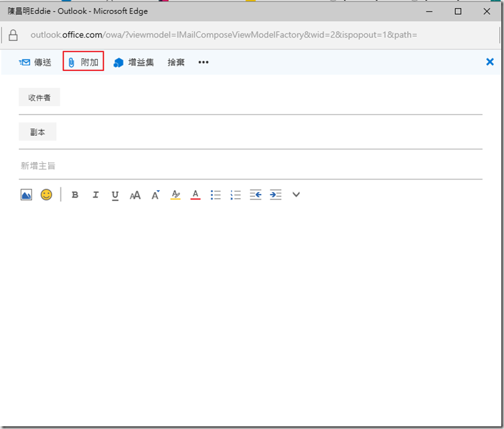Click 捨棄 (Discard) to drop the draft

176,62
